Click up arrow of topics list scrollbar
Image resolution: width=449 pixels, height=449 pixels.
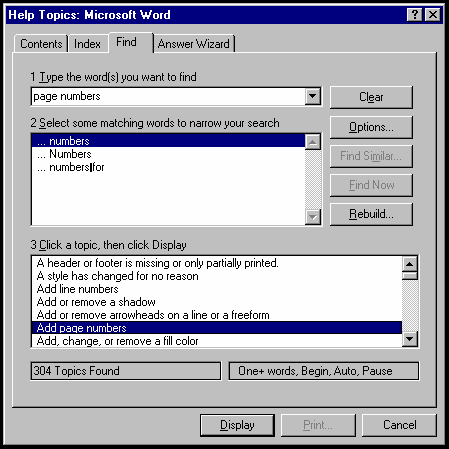[x=410, y=264]
